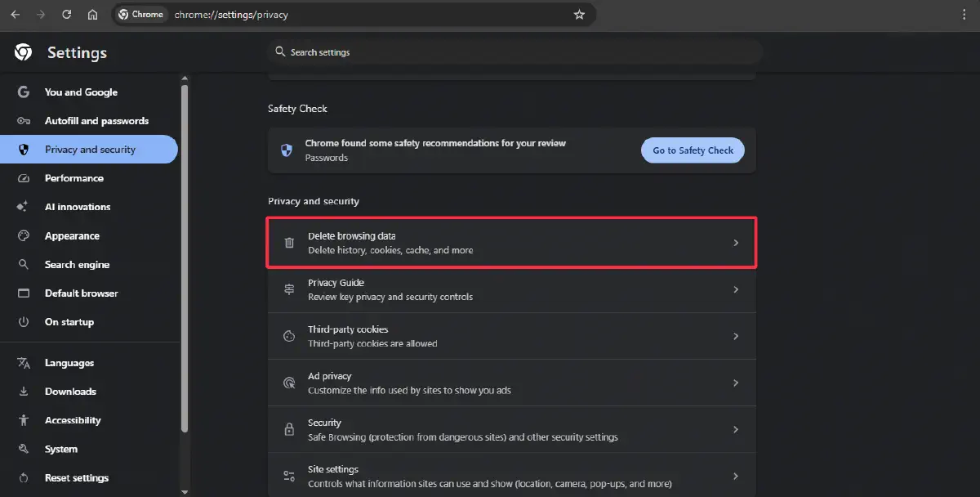Click the bookmark star in the address bar
The image size is (980, 497).
click(x=580, y=14)
